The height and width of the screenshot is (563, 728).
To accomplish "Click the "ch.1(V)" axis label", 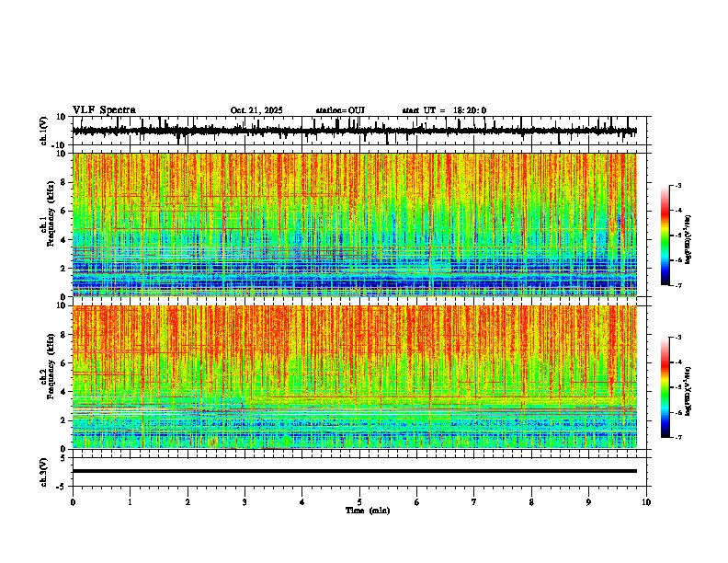I will click(x=44, y=131).
